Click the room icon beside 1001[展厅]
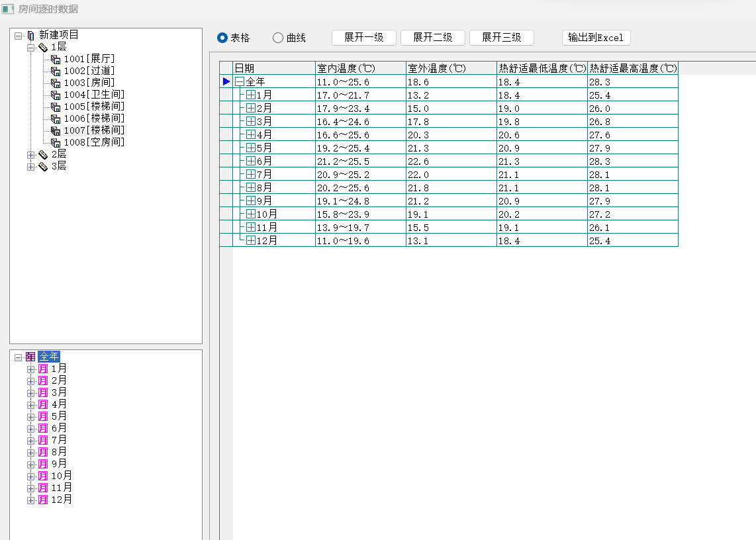 56,59
